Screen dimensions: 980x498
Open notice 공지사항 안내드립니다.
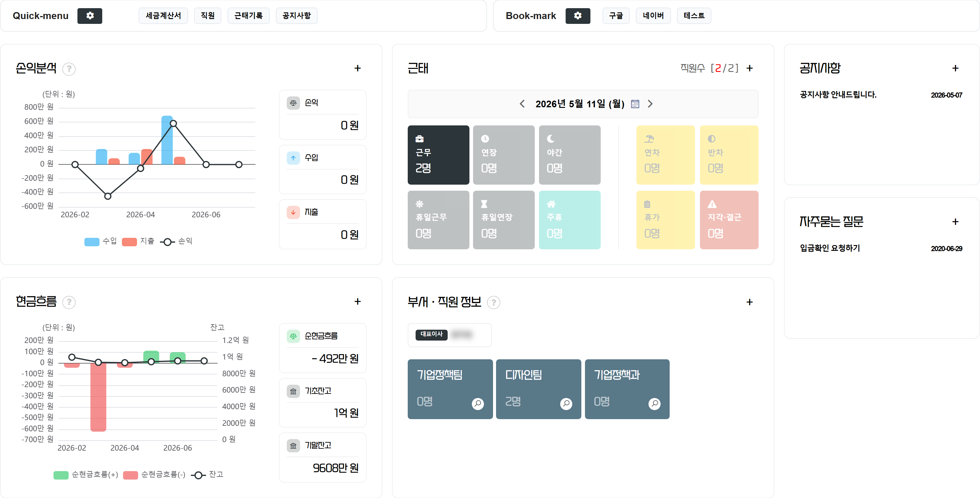pyautogui.click(x=838, y=95)
